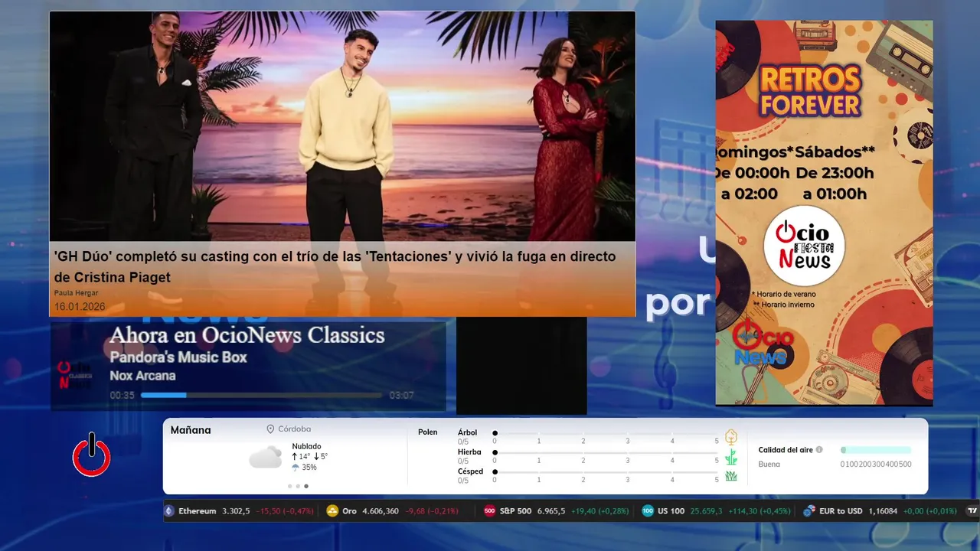This screenshot has height=551, width=980.
Task: Click the Ocio Fiesta News round logo
Action: (804, 246)
